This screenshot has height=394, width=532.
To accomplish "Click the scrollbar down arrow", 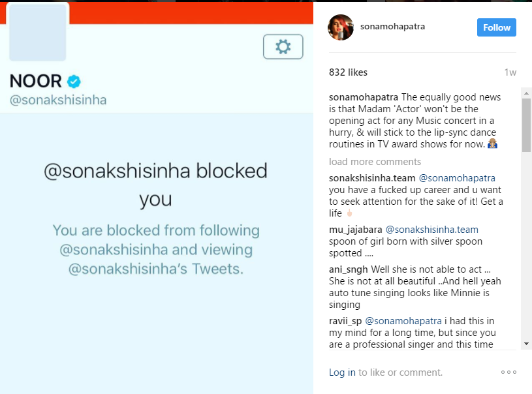I will [526, 344].
